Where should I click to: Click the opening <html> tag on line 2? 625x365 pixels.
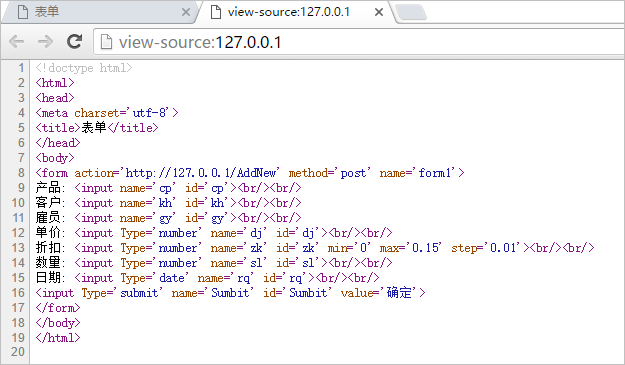[x=55, y=83]
